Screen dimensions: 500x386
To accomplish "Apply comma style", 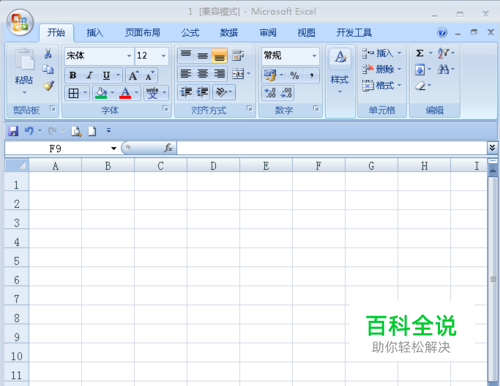I will [x=312, y=75].
